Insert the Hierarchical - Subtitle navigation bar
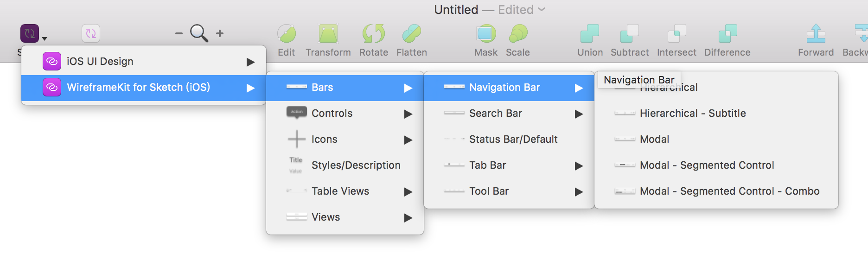Image resolution: width=868 pixels, height=267 pixels. [x=716, y=114]
